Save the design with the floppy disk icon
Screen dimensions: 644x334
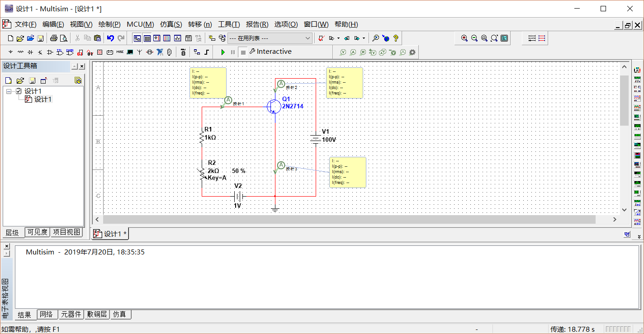40,38
